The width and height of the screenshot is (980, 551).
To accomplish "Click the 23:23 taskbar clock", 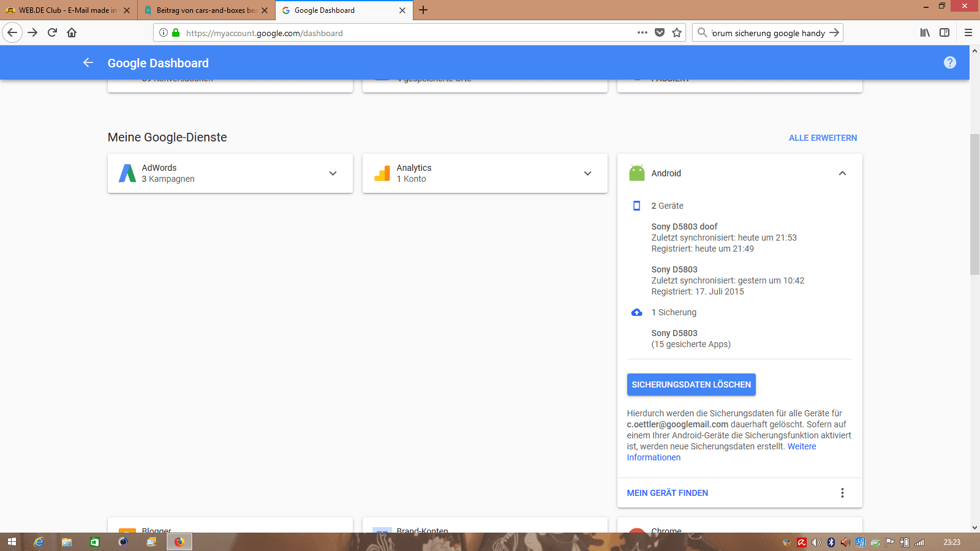I will [952, 542].
